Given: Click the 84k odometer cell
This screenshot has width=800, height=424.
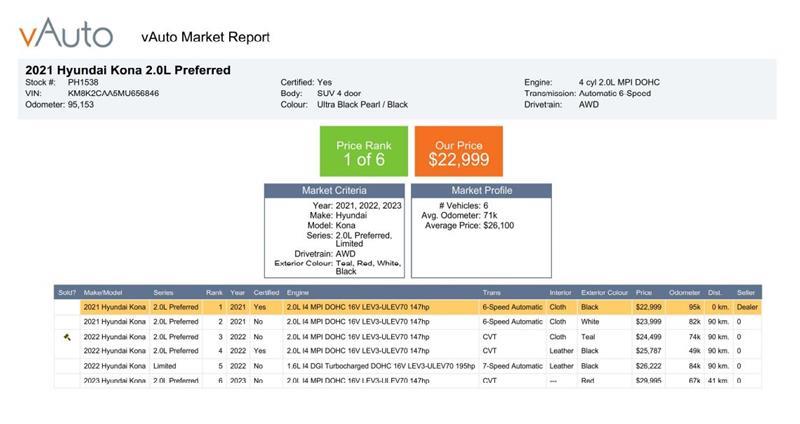Looking at the screenshot, I should pyautogui.click(x=694, y=366).
